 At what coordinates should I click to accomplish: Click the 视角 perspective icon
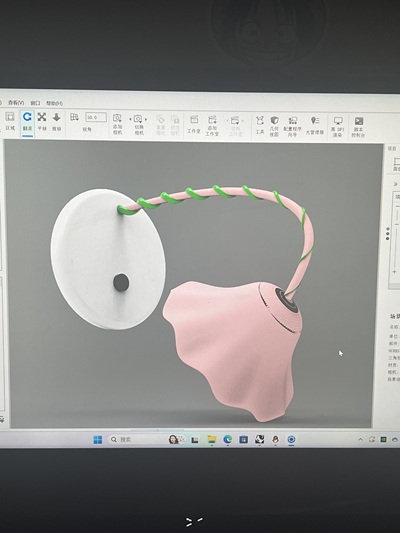(74, 117)
